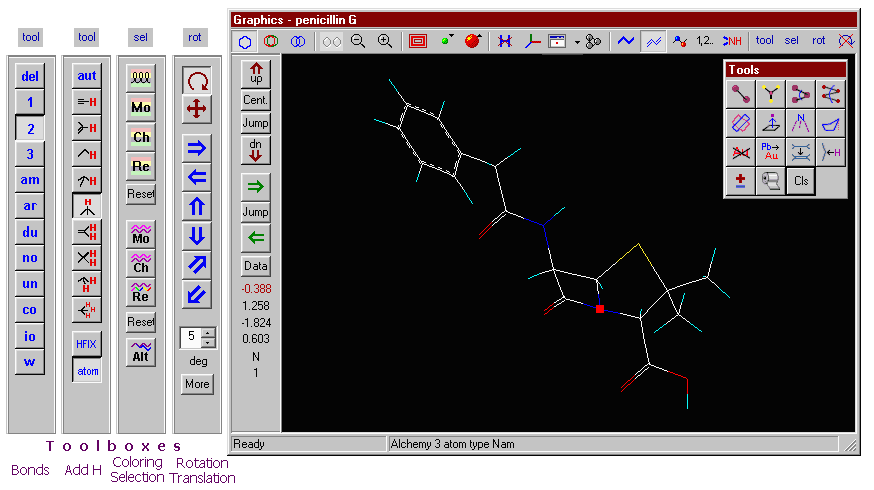Click the 'Cent.' centering button

tap(256, 100)
